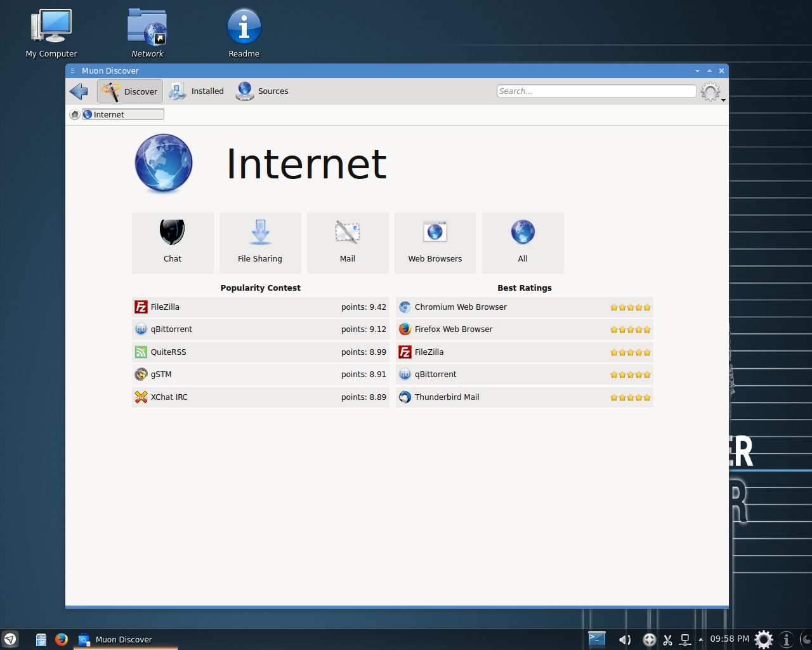Open Chromium Web Browser entry
Image resolution: width=812 pixels, height=650 pixels.
[525, 307]
